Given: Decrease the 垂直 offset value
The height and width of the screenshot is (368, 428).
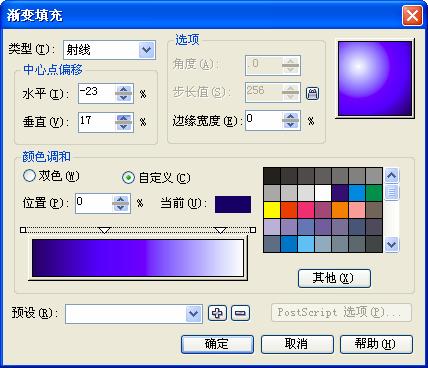Looking at the screenshot, I should [x=124, y=127].
